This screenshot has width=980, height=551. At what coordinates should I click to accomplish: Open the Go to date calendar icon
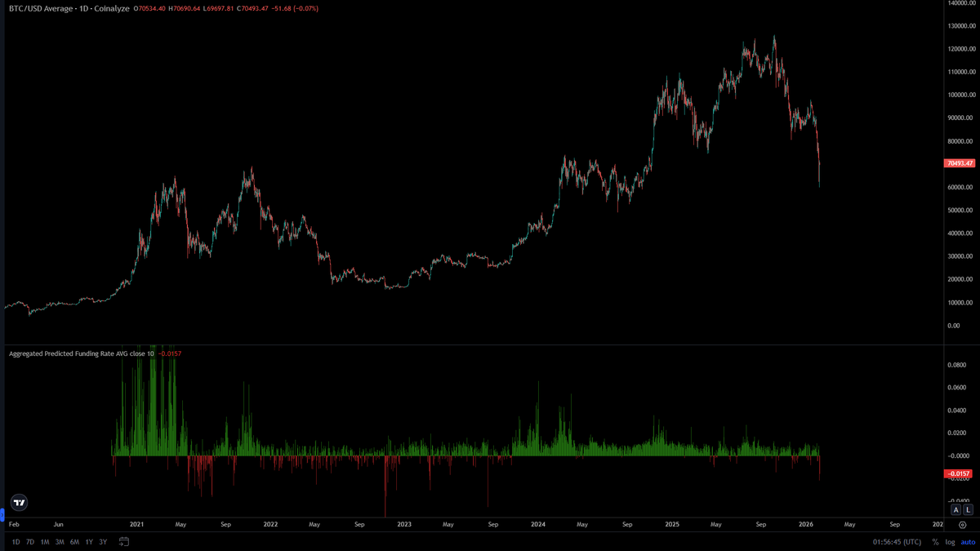[x=124, y=542]
